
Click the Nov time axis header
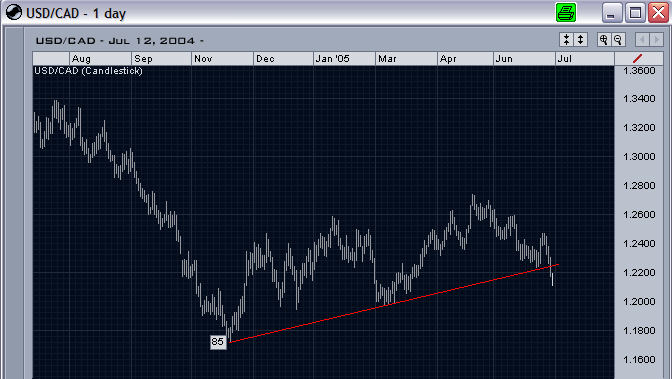pos(222,59)
